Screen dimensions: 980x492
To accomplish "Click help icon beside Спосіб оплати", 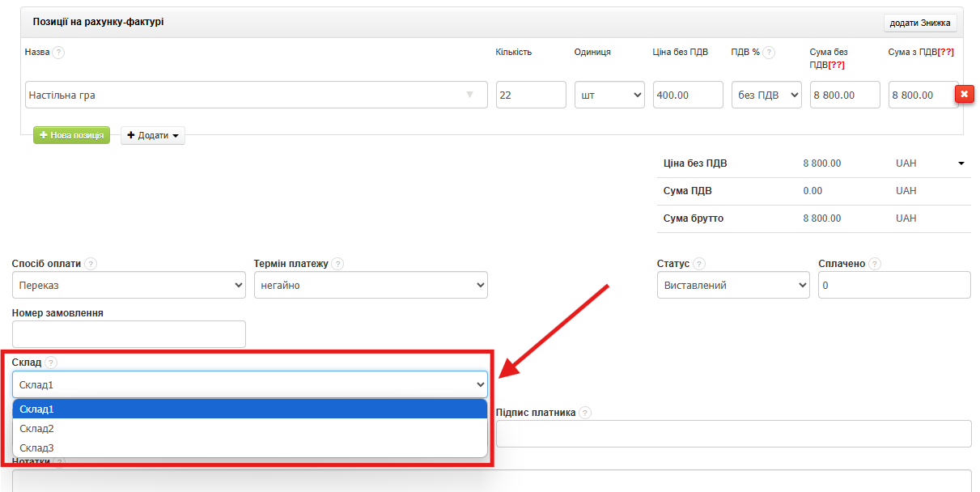I will pos(91,264).
